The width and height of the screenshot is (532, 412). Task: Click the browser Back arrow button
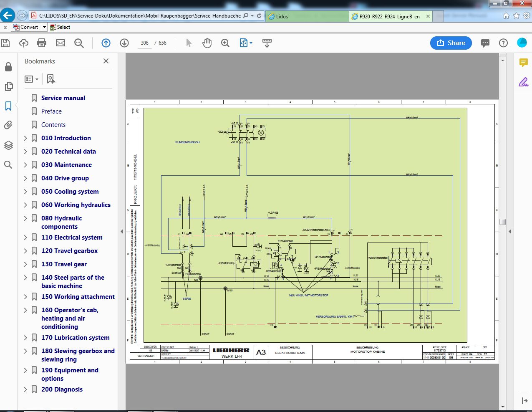[8, 16]
